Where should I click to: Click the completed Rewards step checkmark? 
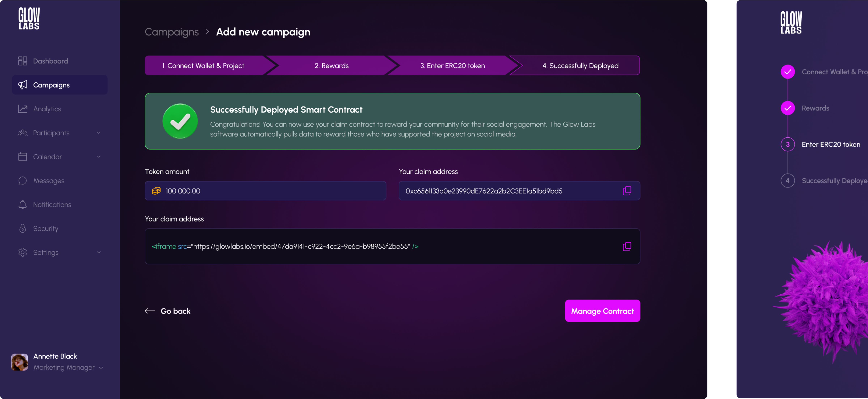[788, 108]
